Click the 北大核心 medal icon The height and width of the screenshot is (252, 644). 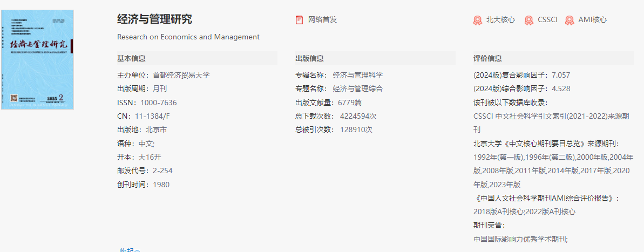coord(477,20)
